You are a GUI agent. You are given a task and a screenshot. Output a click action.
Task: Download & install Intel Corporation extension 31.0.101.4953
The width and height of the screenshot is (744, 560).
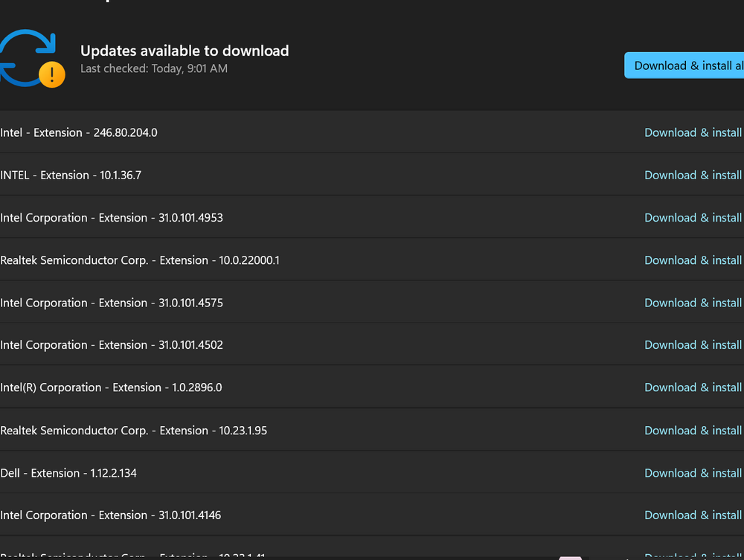(x=693, y=217)
